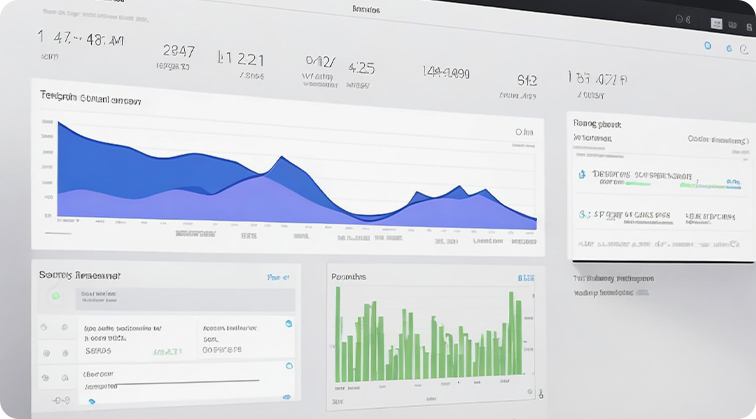The height and width of the screenshot is (419, 756).
Task: Click the teal icon in the second right-panel row
Action: 584,214
